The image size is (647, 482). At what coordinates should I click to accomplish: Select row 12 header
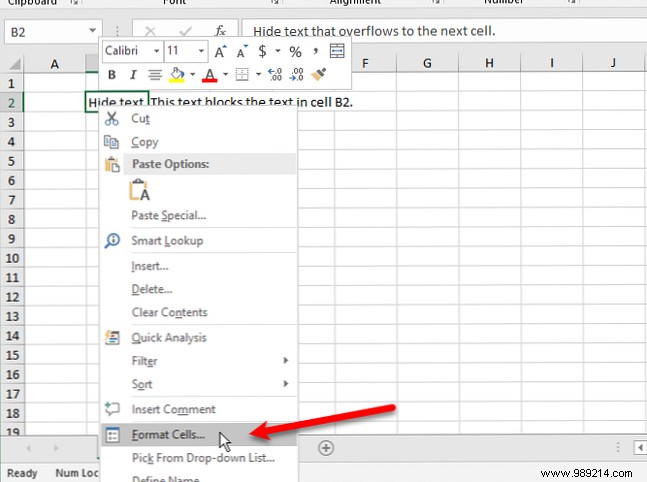12,297
